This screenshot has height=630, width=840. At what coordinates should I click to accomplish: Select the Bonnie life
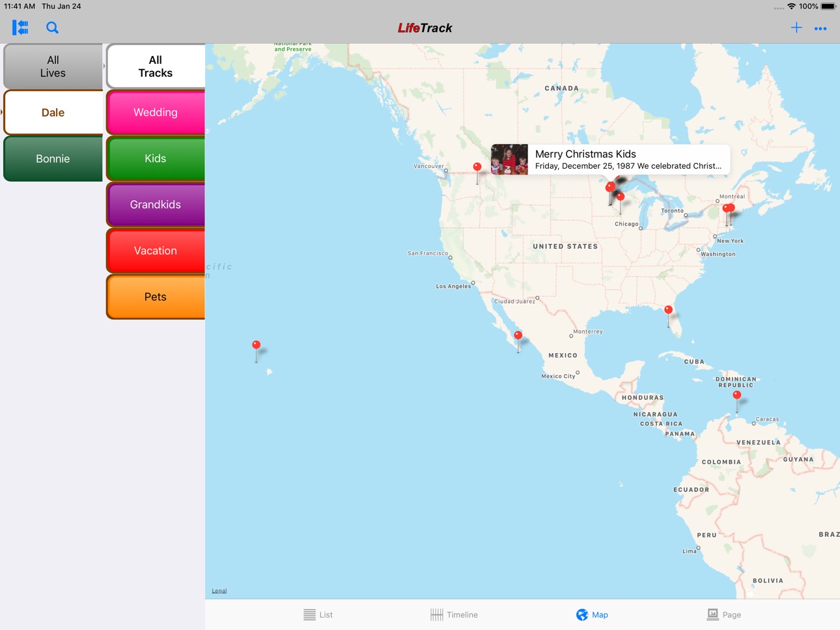pos(53,158)
